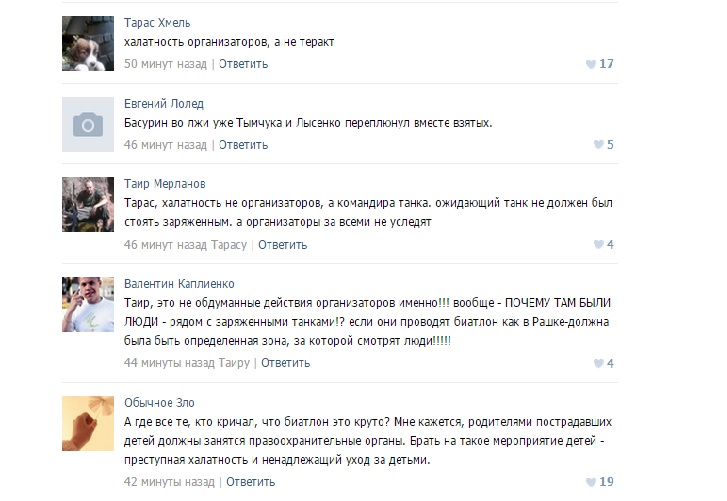Open Таир Мерланов's profile photo

[88, 205]
